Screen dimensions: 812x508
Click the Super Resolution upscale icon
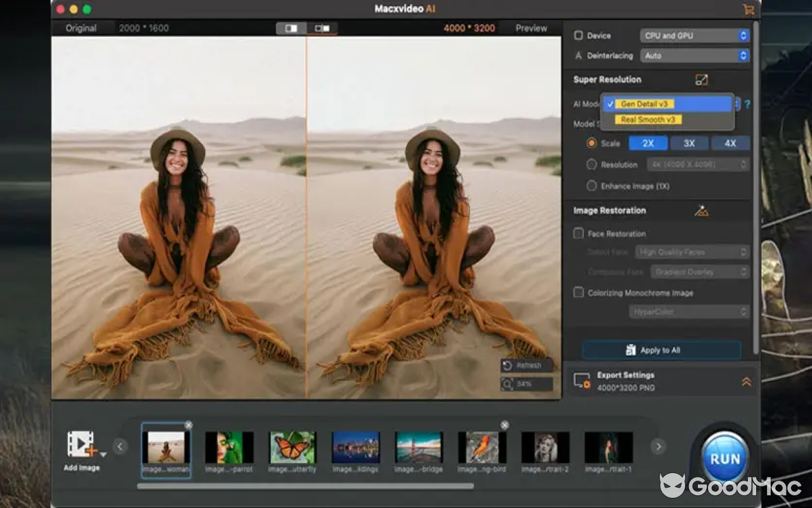click(701, 80)
